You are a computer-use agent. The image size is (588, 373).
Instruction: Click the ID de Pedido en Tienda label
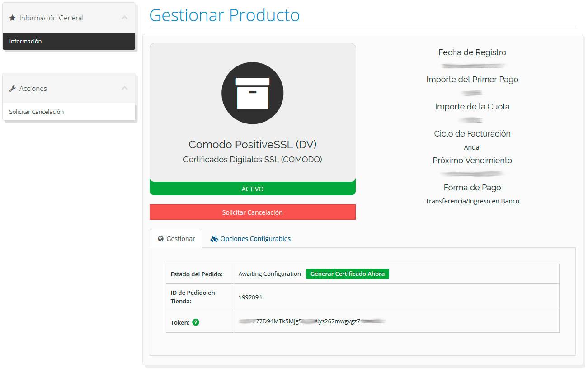tap(193, 297)
